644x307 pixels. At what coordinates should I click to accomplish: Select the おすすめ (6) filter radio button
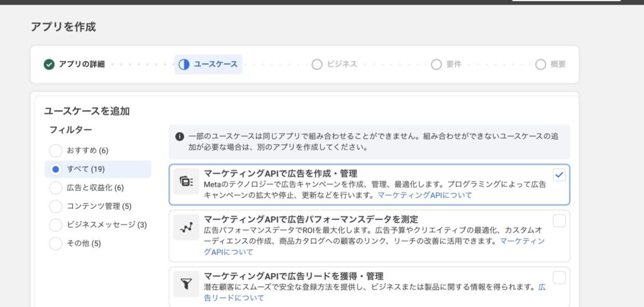56,151
